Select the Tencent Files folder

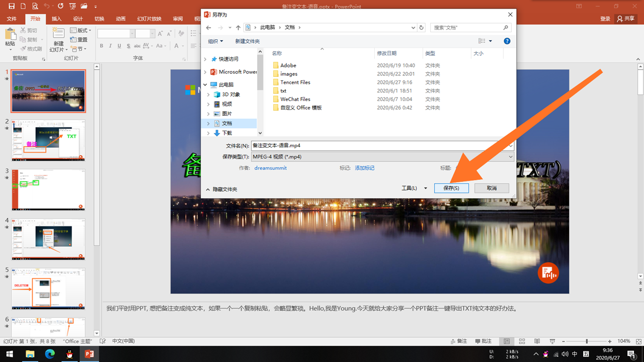[295, 82]
